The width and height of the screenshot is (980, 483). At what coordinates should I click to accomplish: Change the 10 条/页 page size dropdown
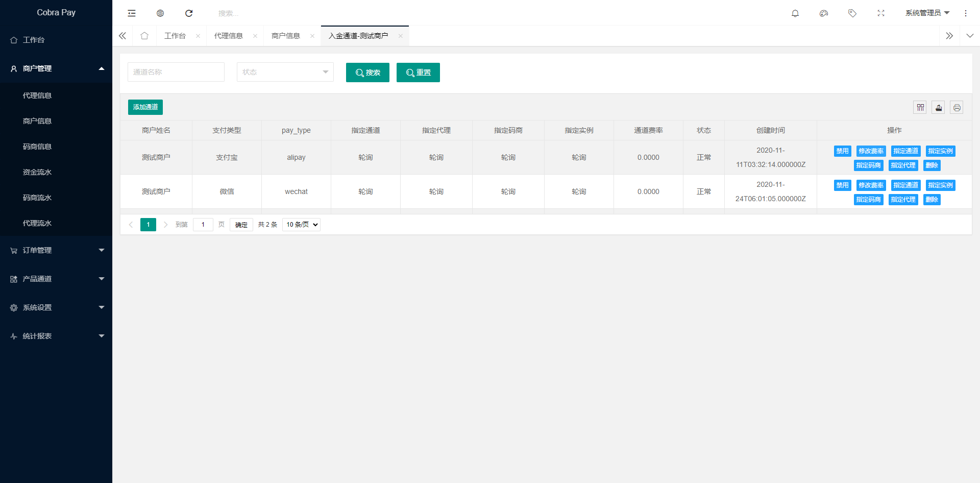click(301, 225)
